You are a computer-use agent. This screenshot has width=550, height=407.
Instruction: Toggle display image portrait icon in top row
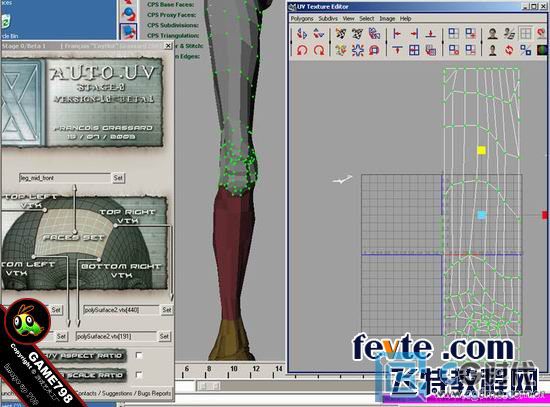coord(492,34)
